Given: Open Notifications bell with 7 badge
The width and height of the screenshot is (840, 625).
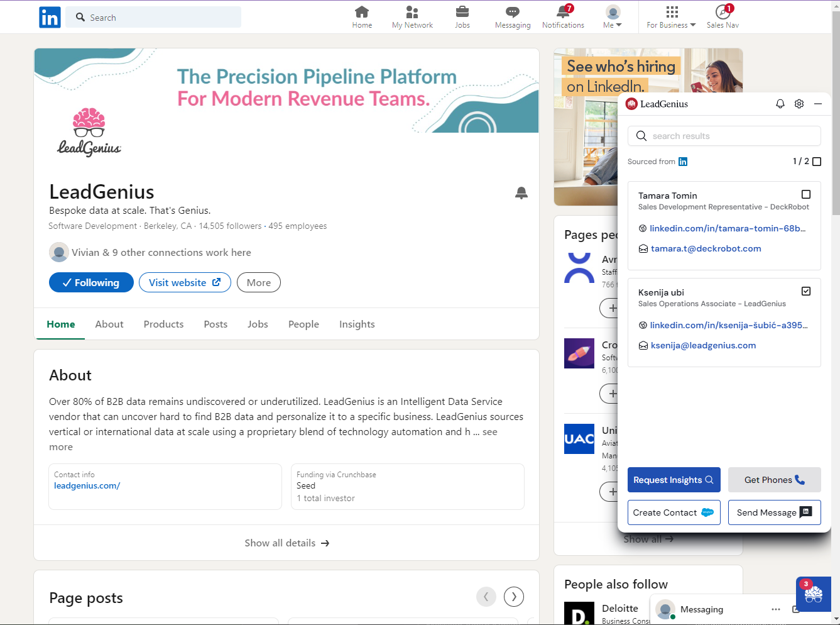Looking at the screenshot, I should click(563, 17).
